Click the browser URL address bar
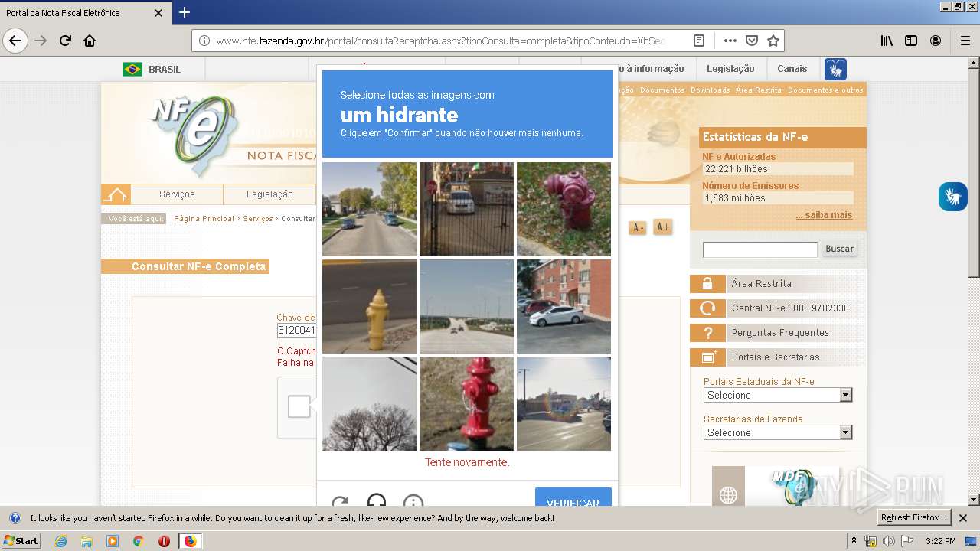The width and height of the screenshot is (980, 551). pos(439,41)
